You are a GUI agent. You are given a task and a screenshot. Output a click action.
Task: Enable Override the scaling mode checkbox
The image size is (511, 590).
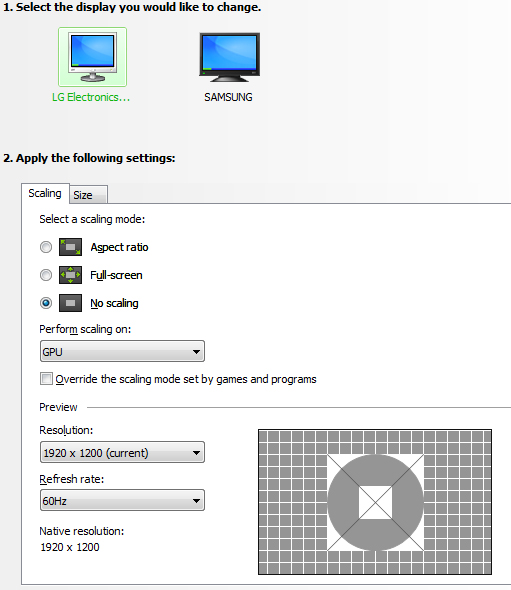(x=46, y=379)
